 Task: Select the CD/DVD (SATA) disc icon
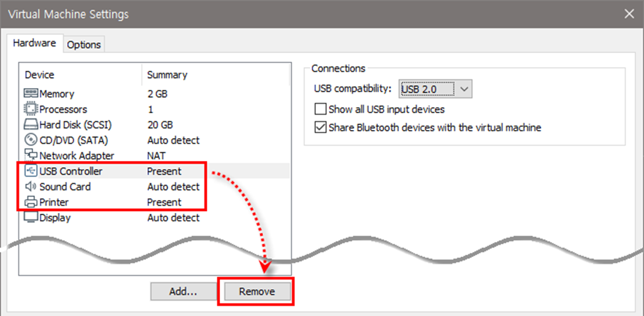(x=30, y=140)
